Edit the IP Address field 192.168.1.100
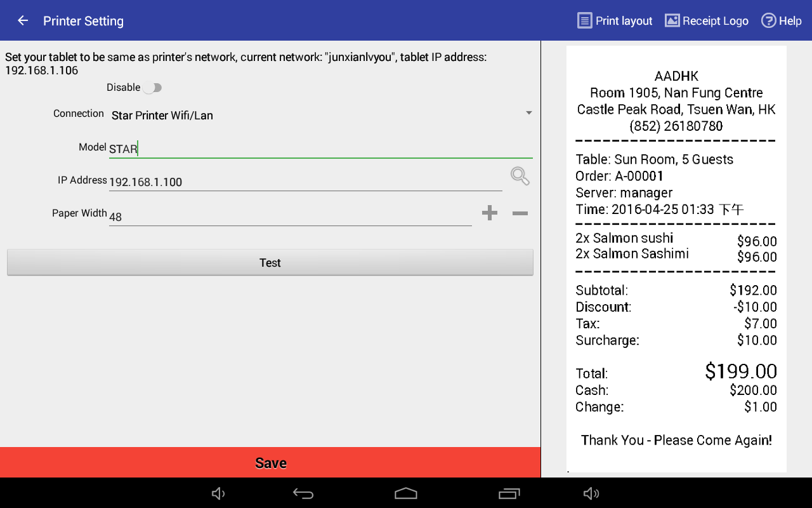This screenshot has width=812, height=508. 306,182
